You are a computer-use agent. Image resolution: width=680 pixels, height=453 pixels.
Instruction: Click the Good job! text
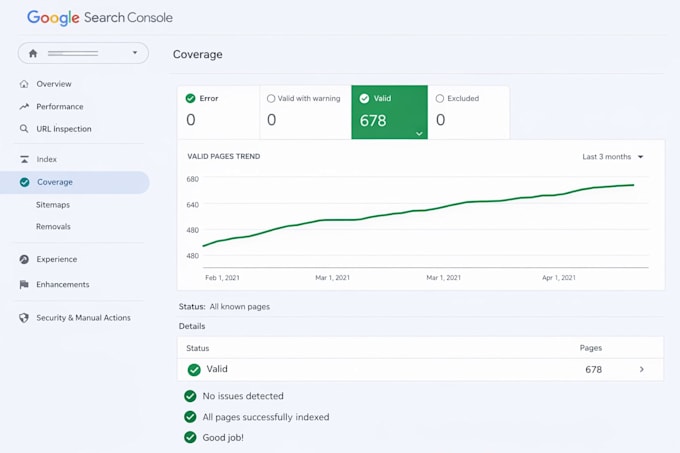click(223, 437)
